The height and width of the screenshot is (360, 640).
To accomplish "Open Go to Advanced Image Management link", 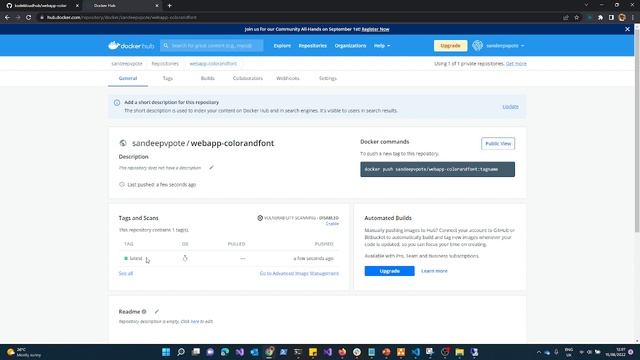I will tap(299, 273).
